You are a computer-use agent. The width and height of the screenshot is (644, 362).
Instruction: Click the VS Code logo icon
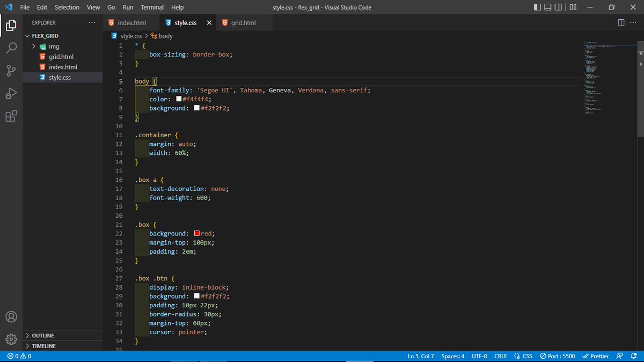tap(8, 7)
